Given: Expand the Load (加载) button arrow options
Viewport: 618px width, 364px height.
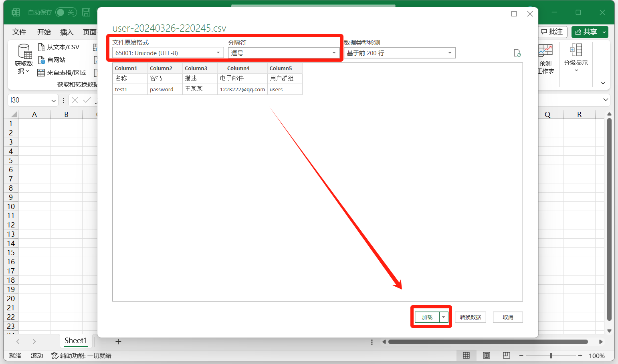Looking at the screenshot, I should coord(443,317).
